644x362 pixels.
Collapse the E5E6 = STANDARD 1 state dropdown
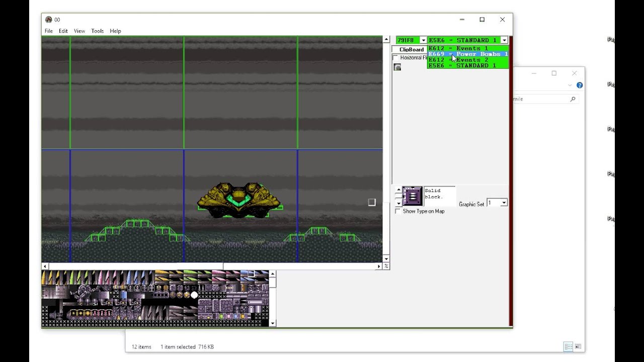coord(504,40)
